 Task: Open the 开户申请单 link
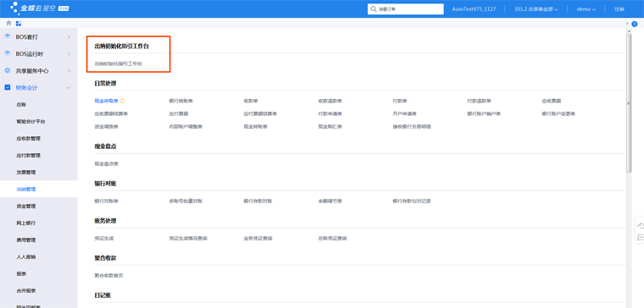404,114
